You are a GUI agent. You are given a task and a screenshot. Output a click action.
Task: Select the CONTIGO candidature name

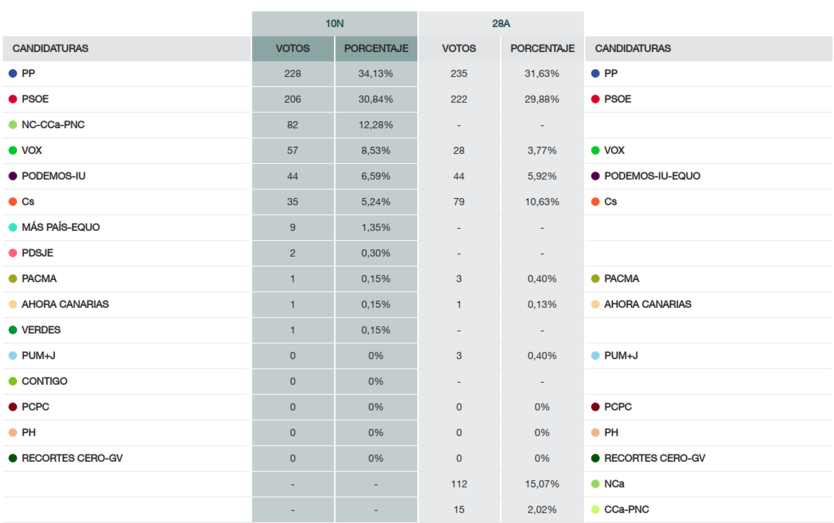click(x=44, y=381)
